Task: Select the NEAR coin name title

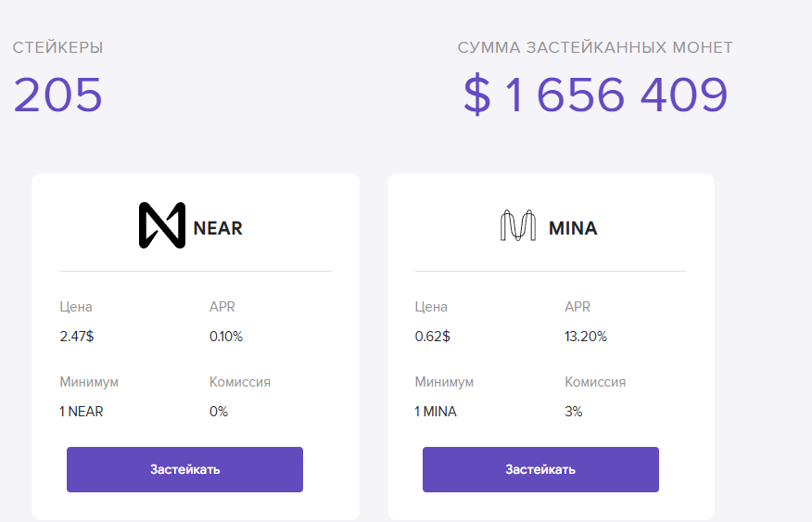Action: [218, 228]
